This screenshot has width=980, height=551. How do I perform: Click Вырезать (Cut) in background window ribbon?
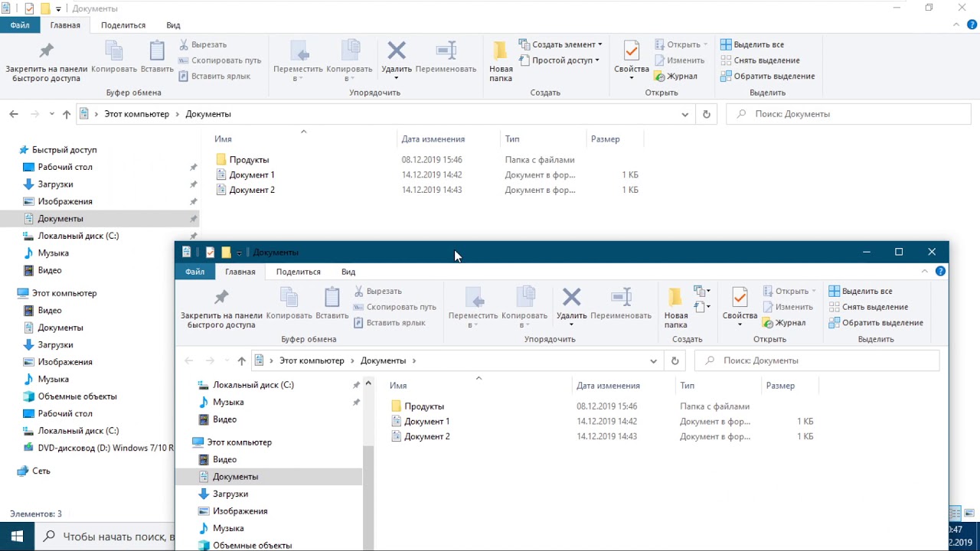tap(203, 44)
